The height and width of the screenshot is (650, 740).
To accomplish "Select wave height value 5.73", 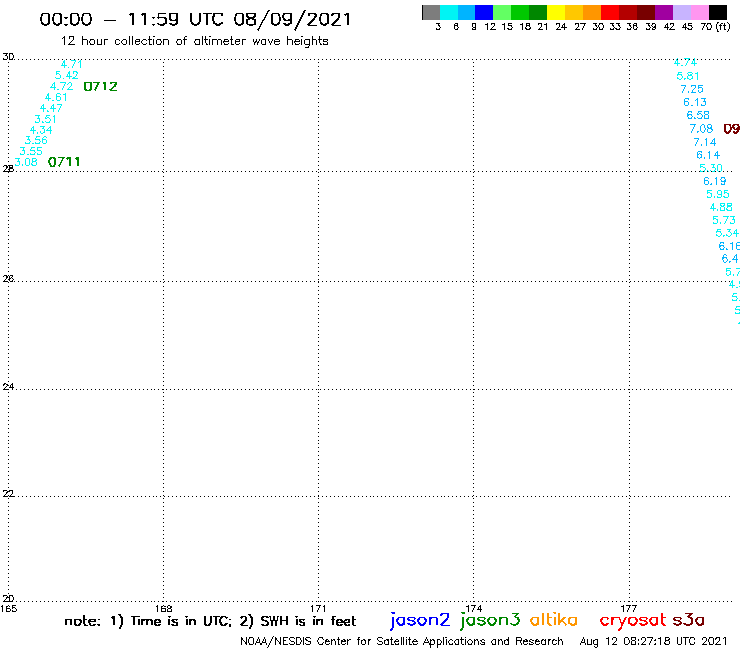I will [x=724, y=220].
